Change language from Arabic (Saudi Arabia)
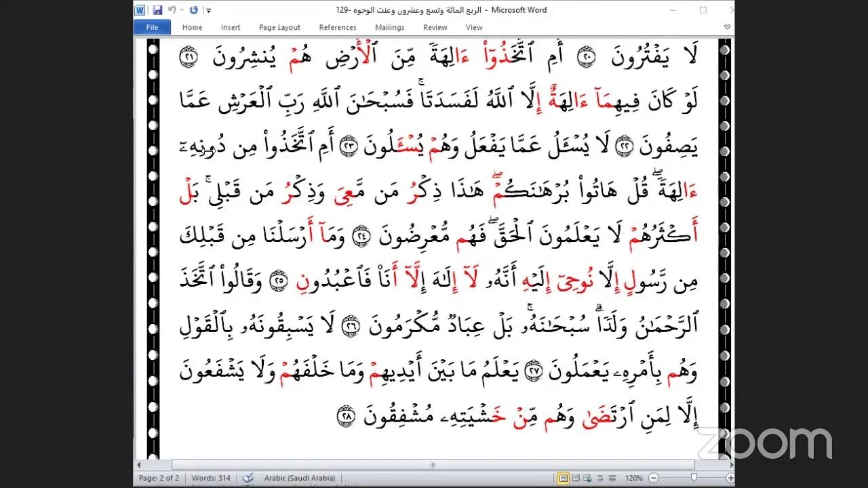 (x=300, y=478)
